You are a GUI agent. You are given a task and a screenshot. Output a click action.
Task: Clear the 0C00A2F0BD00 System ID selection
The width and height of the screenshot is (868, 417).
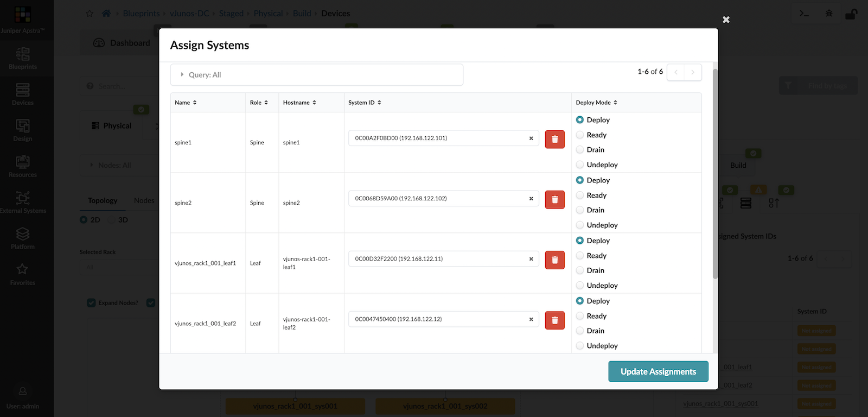pos(531,138)
